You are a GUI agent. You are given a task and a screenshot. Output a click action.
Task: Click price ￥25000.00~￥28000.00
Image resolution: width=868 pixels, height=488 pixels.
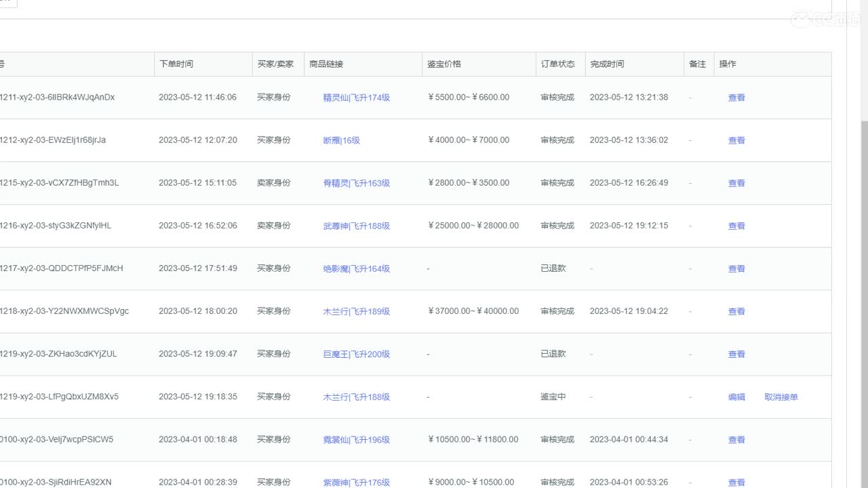(x=473, y=225)
